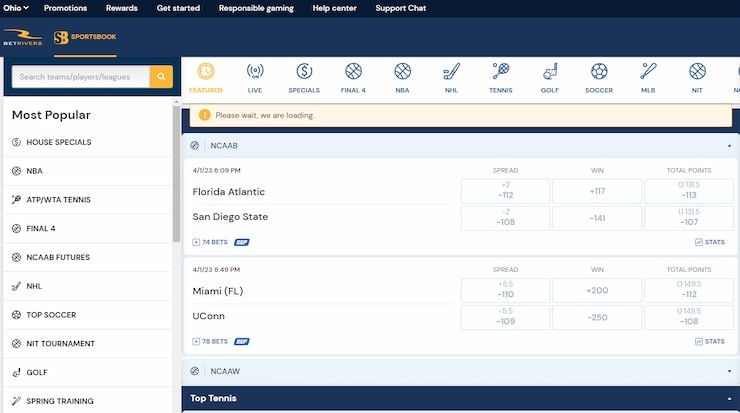Select over 149.5 total points bet

[689, 290]
